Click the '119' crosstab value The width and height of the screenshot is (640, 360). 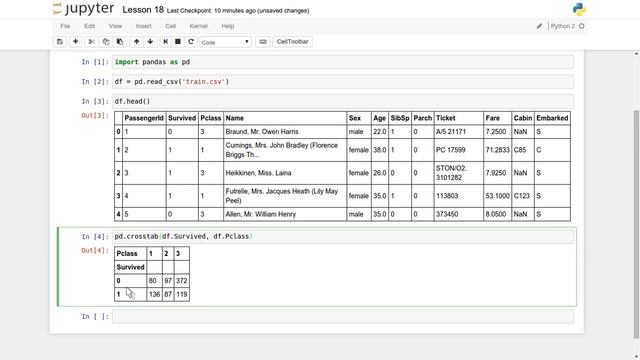182,294
